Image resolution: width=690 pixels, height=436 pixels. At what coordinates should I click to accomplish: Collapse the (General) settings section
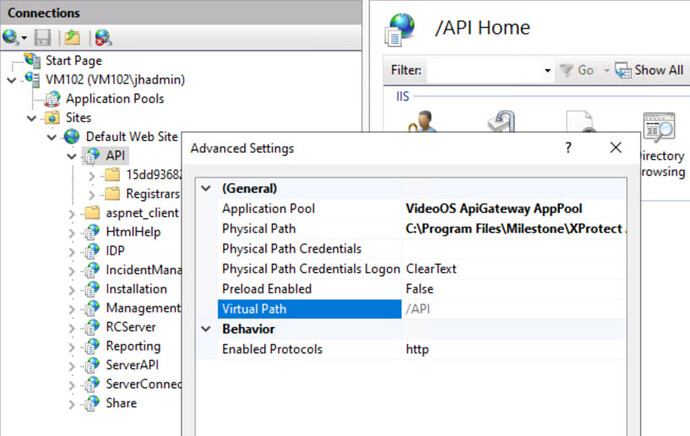pos(206,189)
